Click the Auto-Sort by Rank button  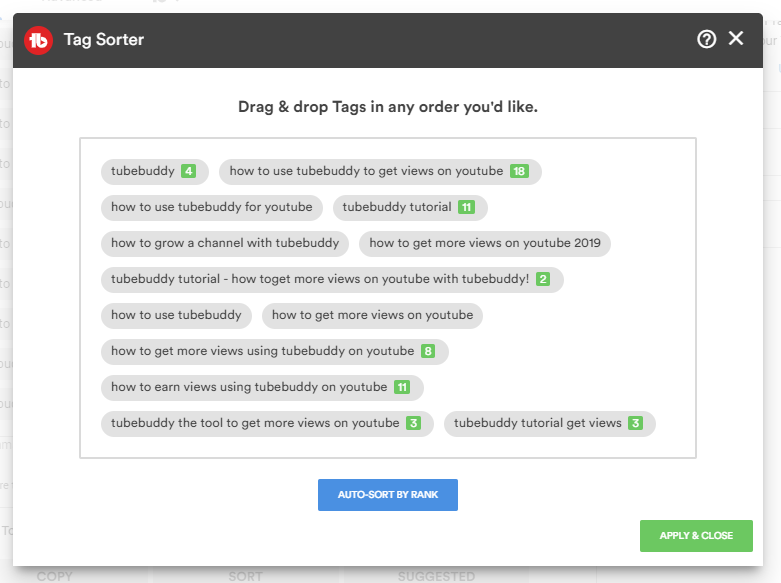[388, 495]
